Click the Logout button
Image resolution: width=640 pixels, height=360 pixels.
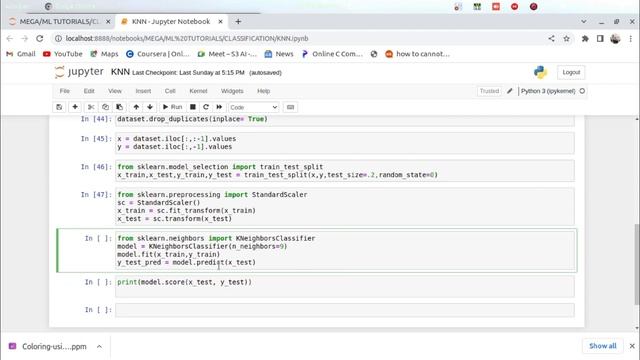(x=571, y=72)
